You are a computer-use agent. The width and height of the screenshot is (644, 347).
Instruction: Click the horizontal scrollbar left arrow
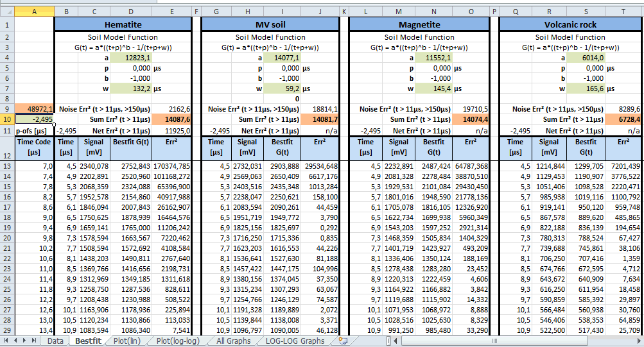point(396,341)
